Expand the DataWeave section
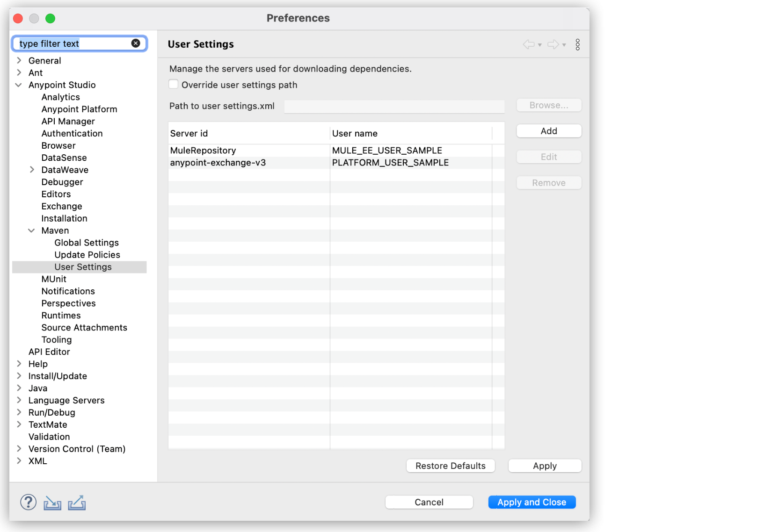Viewport: 757px width, 532px height. tap(31, 170)
